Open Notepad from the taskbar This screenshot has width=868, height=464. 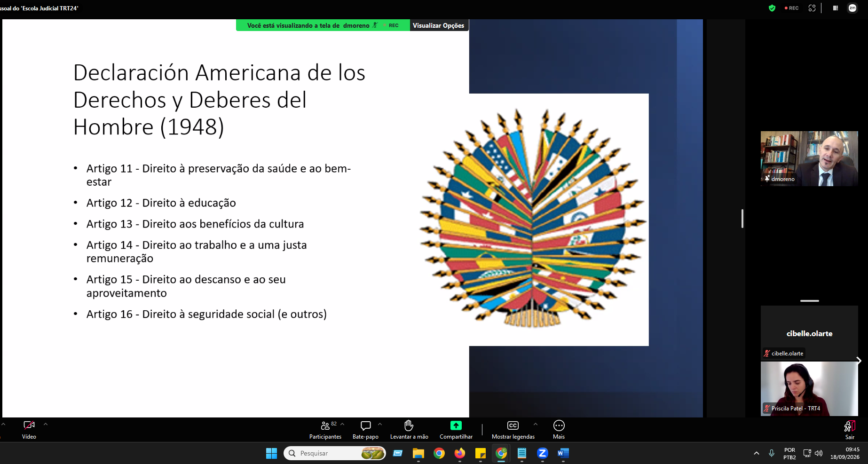[522, 453]
